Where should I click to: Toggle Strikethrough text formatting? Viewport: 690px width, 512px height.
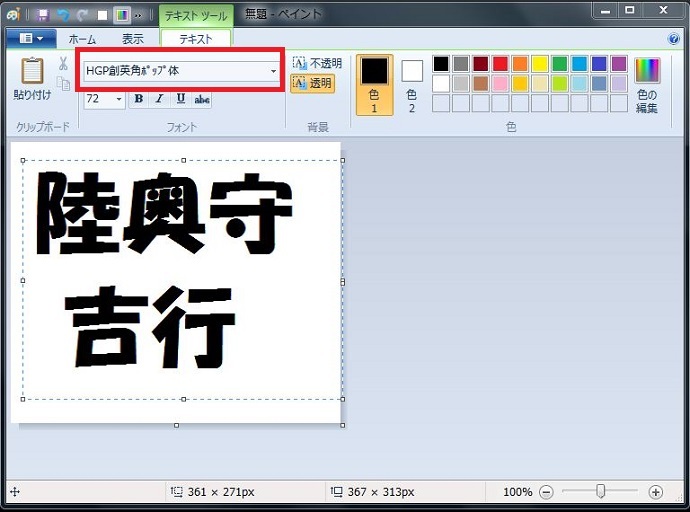202,99
